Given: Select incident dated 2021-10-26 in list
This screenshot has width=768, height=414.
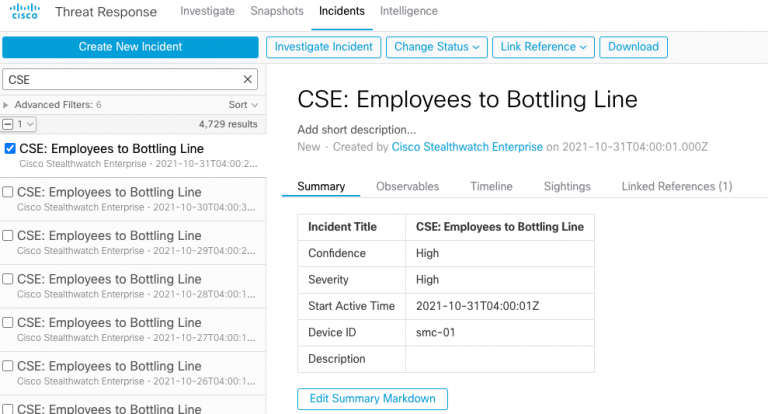Looking at the screenshot, I should click(x=133, y=373).
